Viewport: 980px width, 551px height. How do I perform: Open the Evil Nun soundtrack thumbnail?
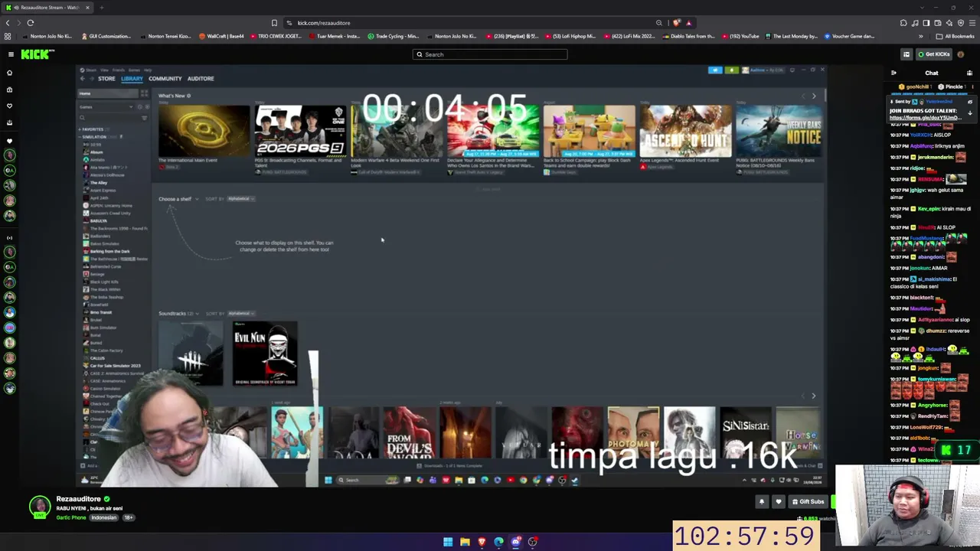[x=265, y=353]
